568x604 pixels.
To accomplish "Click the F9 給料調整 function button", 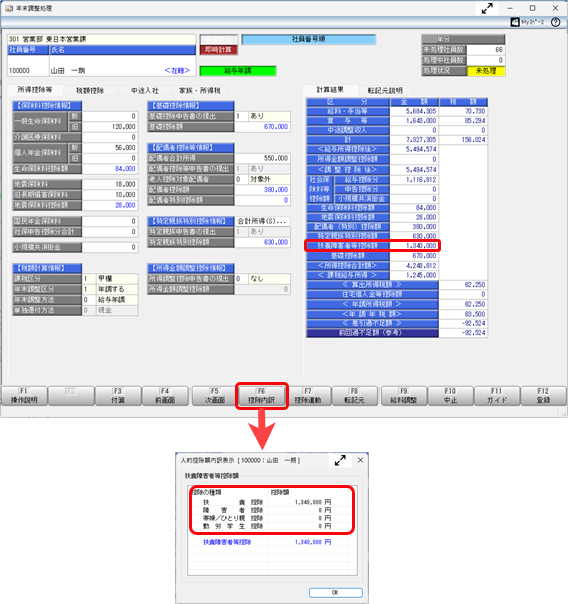I will tap(404, 396).
